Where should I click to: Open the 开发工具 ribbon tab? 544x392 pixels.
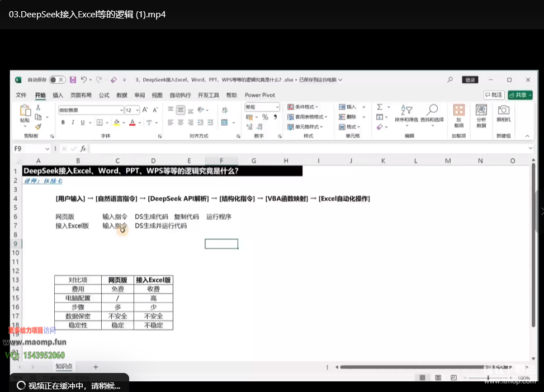pyautogui.click(x=208, y=95)
